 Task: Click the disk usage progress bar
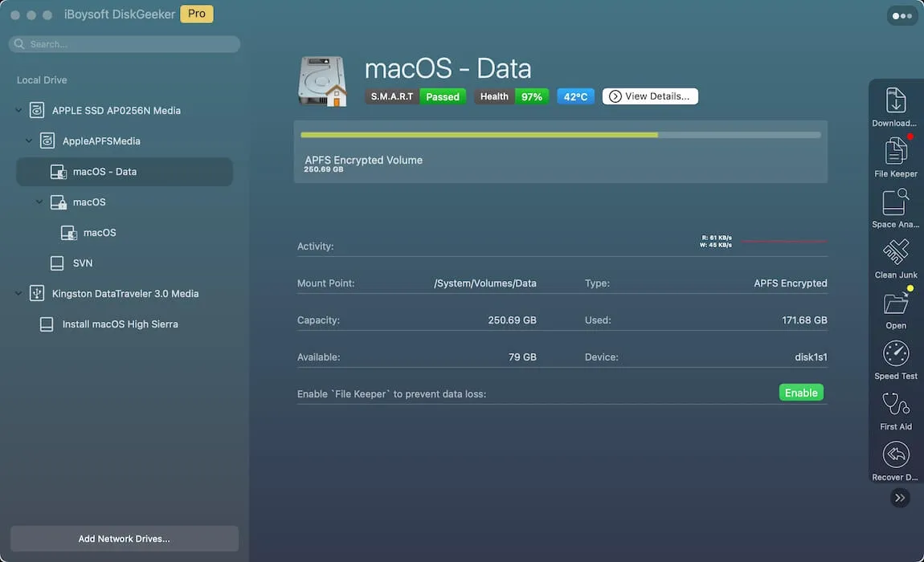click(560, 135)
